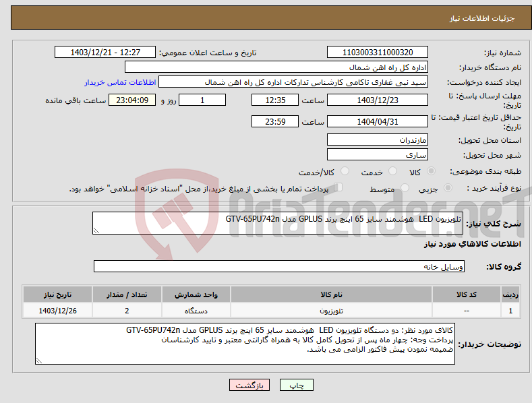Click the quantity cell showing 2
This screenshot has width=532, height=403.
tap(127, 311)
